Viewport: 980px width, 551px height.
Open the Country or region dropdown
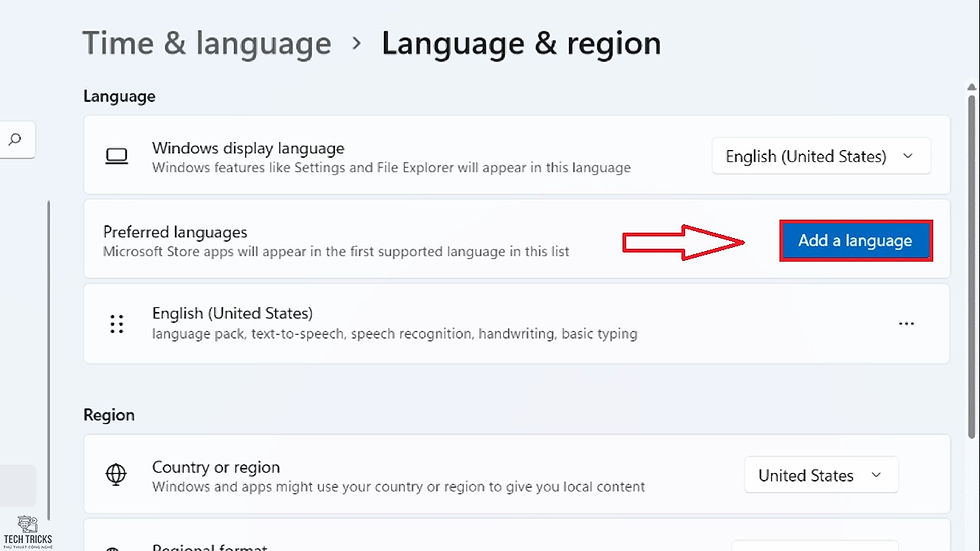pyautogui.click(x=821, y=475)
